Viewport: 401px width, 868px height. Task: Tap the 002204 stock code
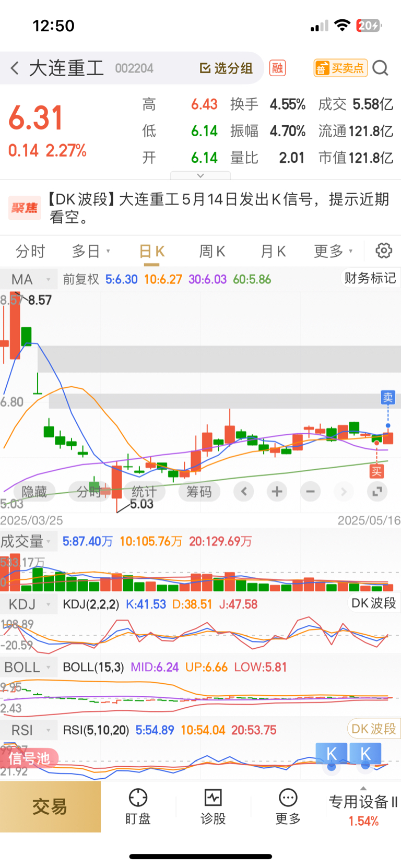[134, 68]
